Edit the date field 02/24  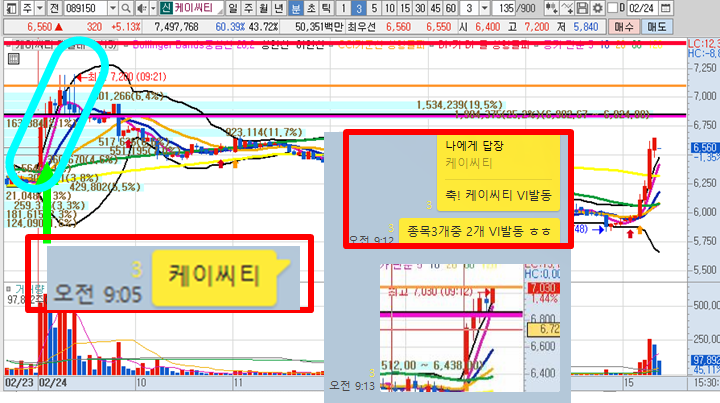642,8
